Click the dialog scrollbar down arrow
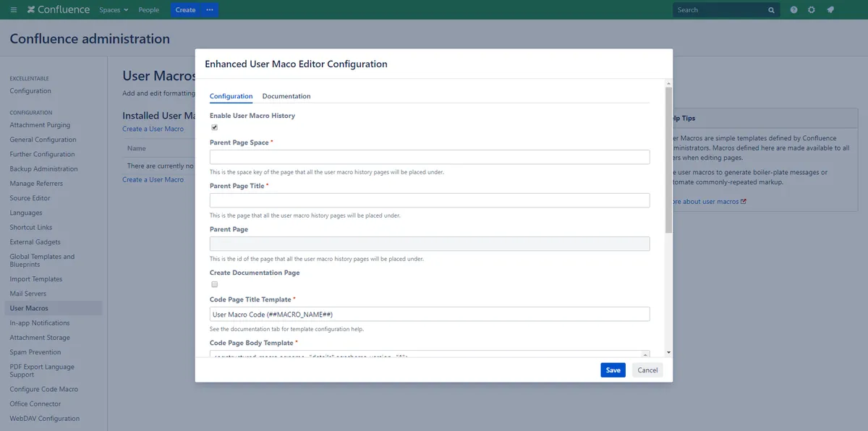This screenshot has height=431, width=868. (669, 352)
